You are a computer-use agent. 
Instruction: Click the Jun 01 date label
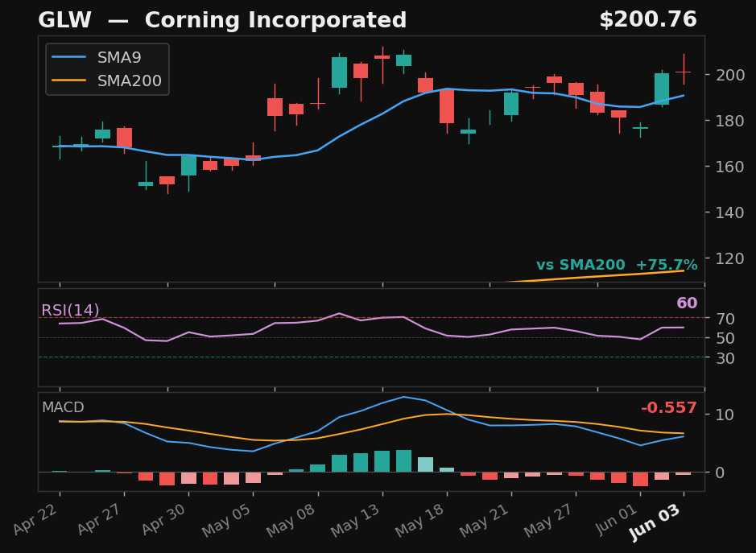point(618,519)
